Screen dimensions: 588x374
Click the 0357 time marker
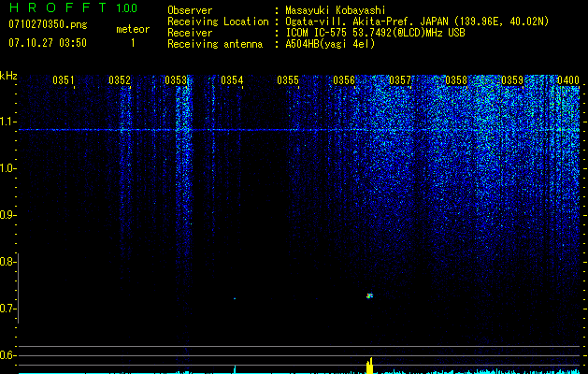click(400, 80)
